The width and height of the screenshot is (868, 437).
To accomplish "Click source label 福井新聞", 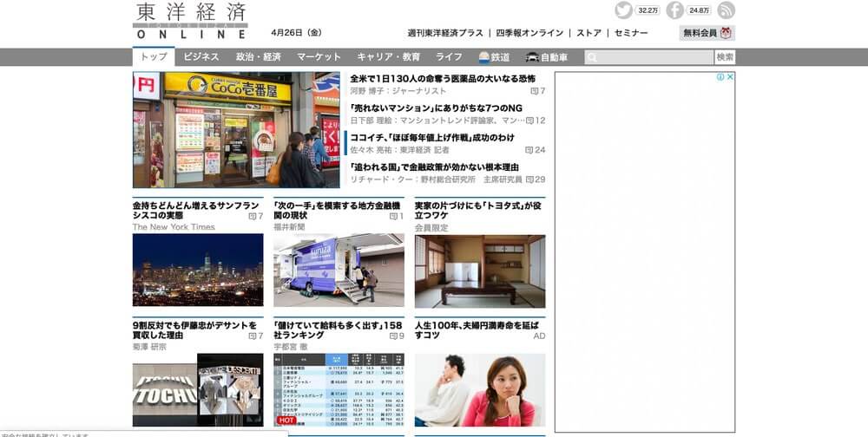I will 290,227.
